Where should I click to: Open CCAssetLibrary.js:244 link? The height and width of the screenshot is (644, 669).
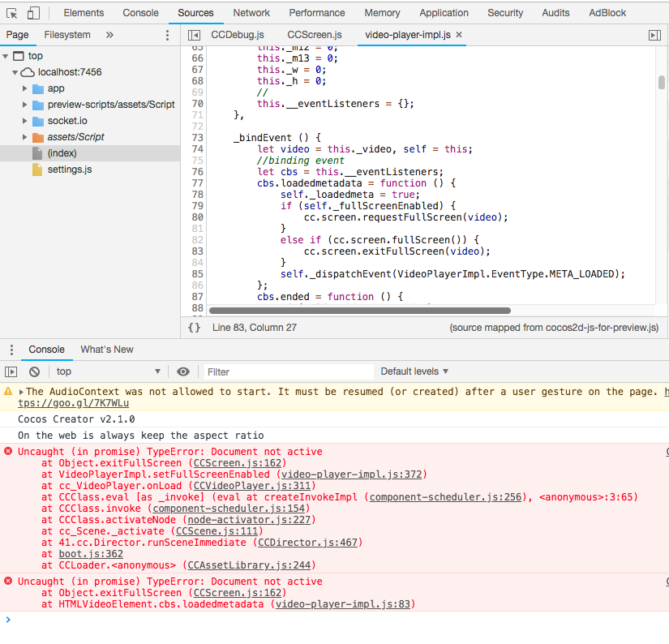[x=249, y=565]
